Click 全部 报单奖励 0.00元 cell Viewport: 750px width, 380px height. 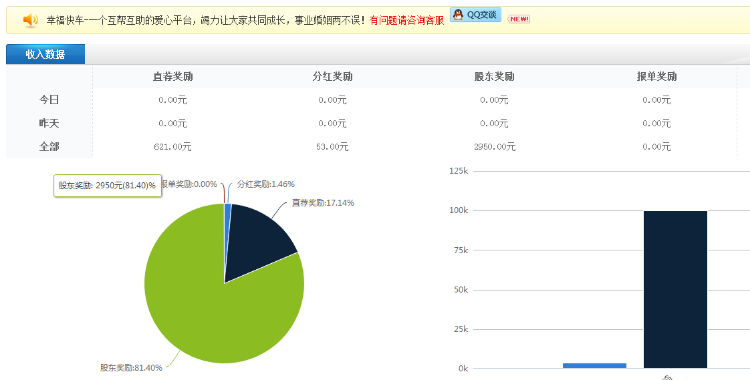coord(656,147)
